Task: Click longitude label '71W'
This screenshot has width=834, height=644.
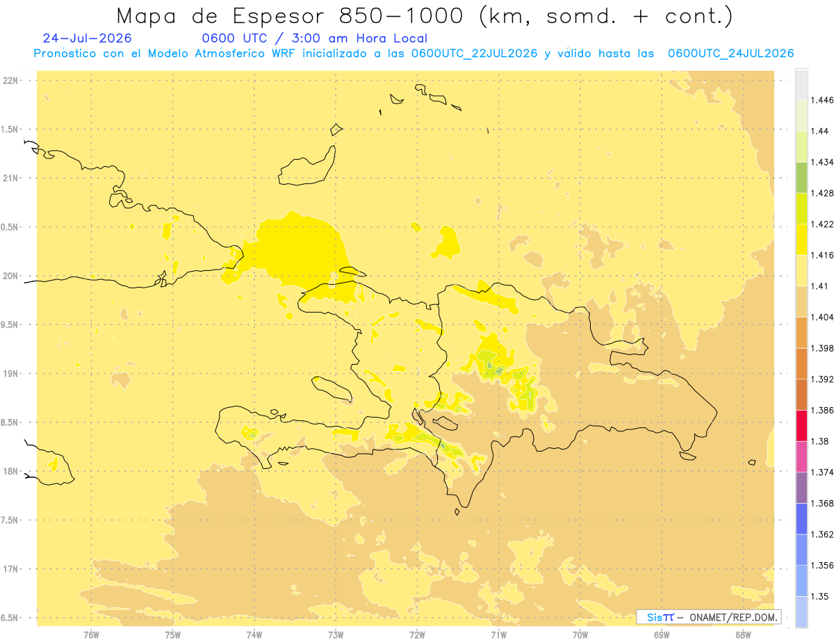Action: point(498,634)
